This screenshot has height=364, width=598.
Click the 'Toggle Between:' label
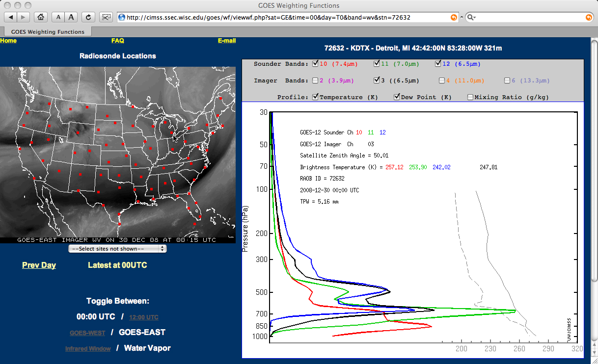pyautogui.click(x=118, y=301)
